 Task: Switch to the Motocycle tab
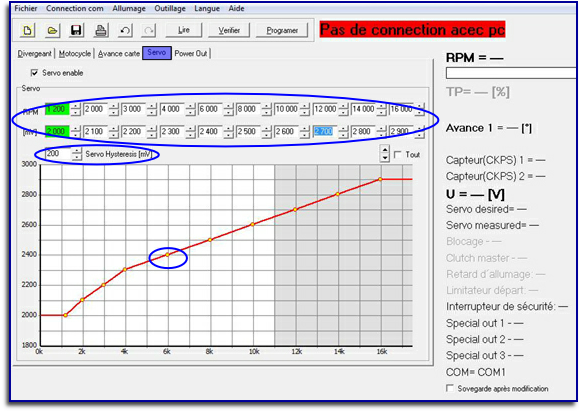(75, 54)
